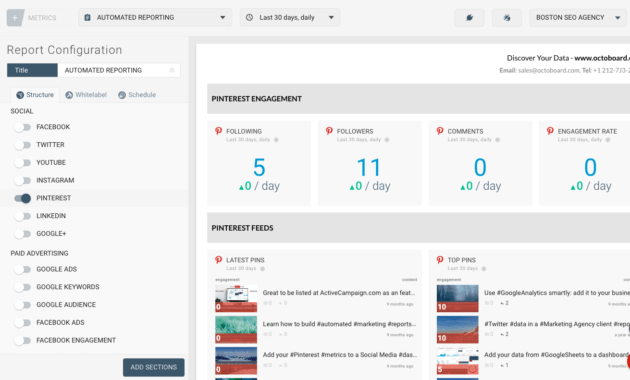Click the info dot on FOLLOWING card subtitle
630x380 pixels.
(x=276, y=140)
